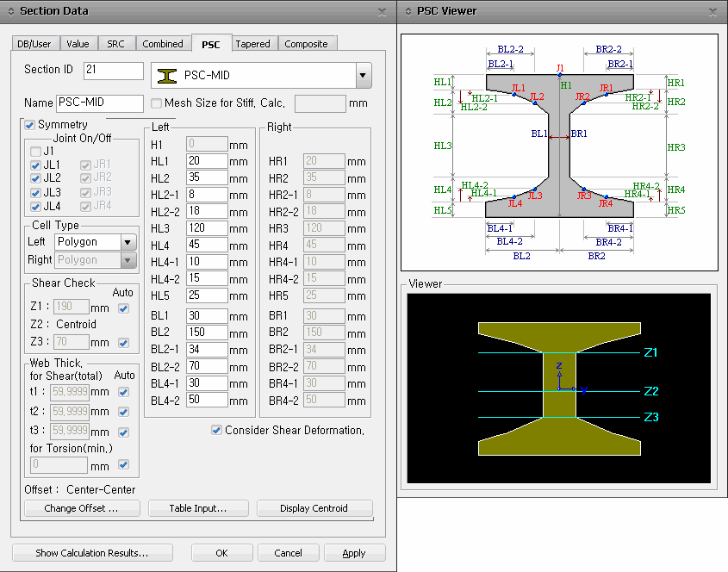728x572 pixels.
Task: Click the HL2-2 value field
Action: 207,211
